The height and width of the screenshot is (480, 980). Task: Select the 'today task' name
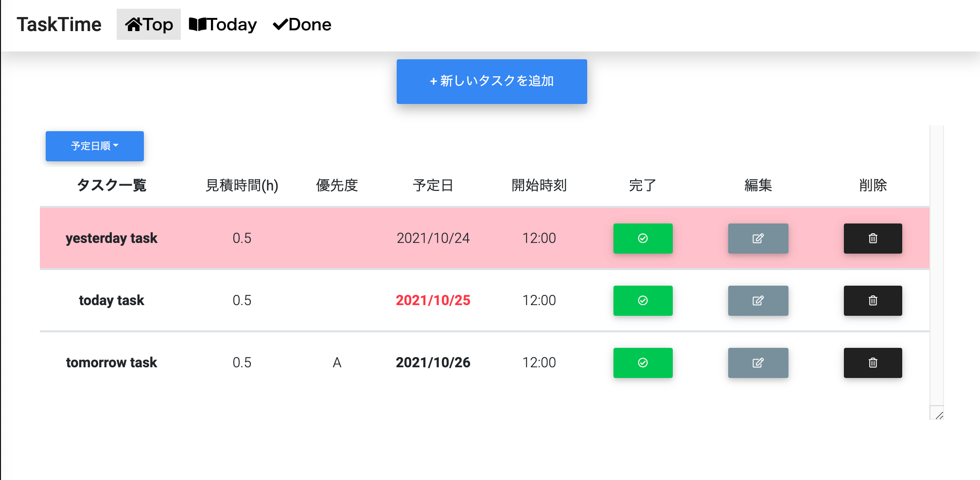point(111,301)
